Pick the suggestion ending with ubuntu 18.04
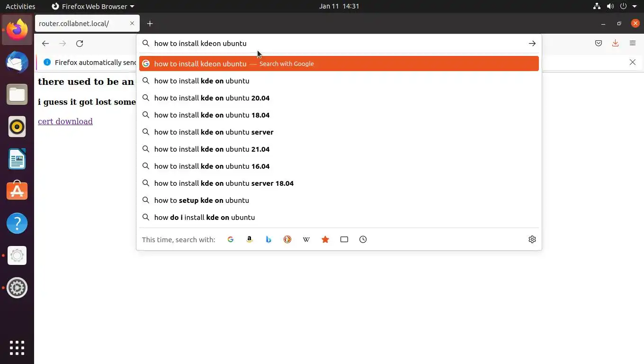 (339, 115)
